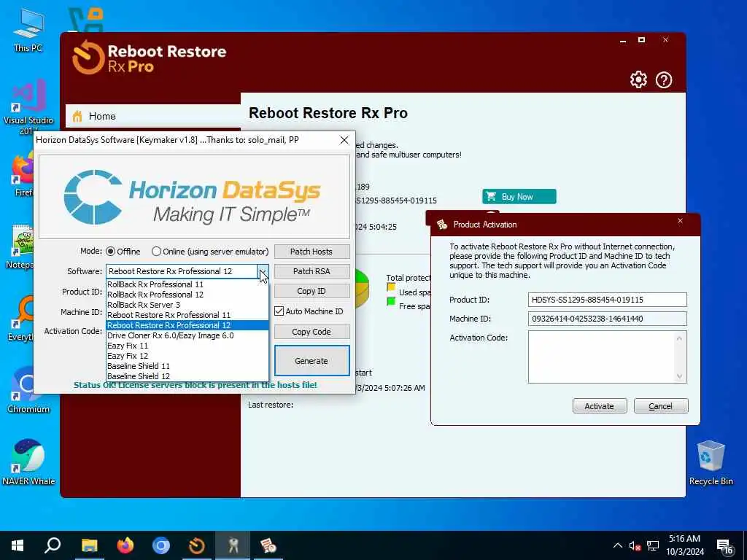Switch to Product Activation taskbar icon

[268, 545]
